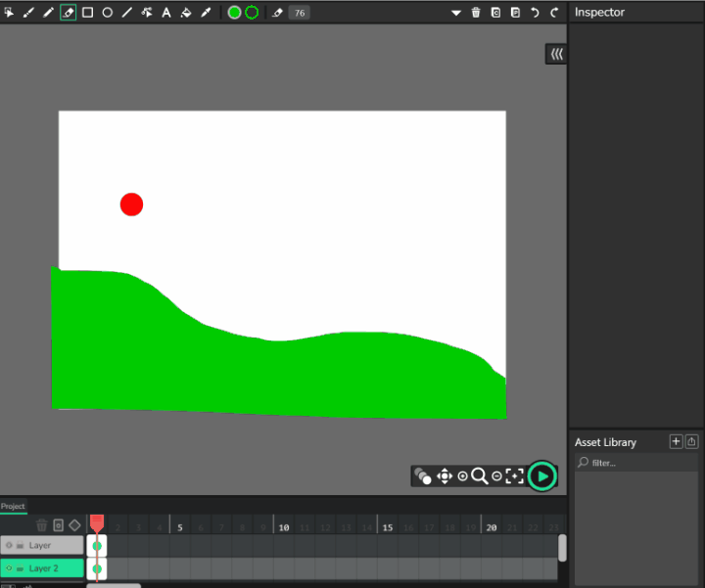Select the Pencil tool
The width and height of the screenshot is (705, 588).
click(48, 13)
